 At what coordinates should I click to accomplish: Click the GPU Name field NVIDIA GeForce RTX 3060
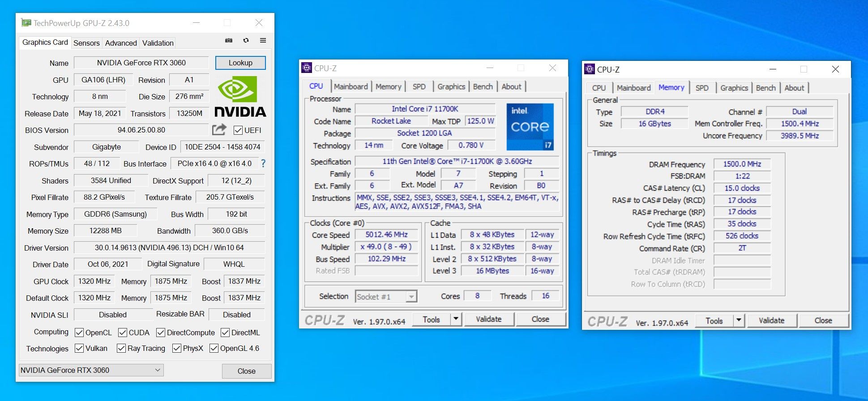tap(141, 63)
